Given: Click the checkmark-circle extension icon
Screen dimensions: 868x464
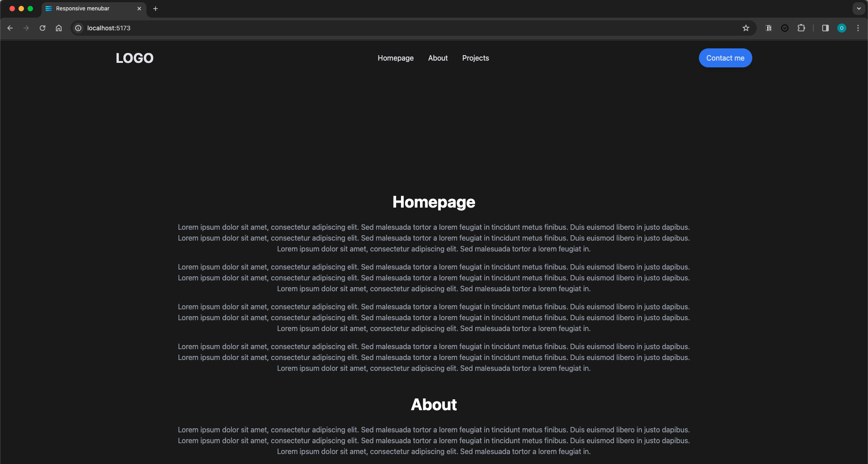Looking at the screenshot, I should pos(785,28).
